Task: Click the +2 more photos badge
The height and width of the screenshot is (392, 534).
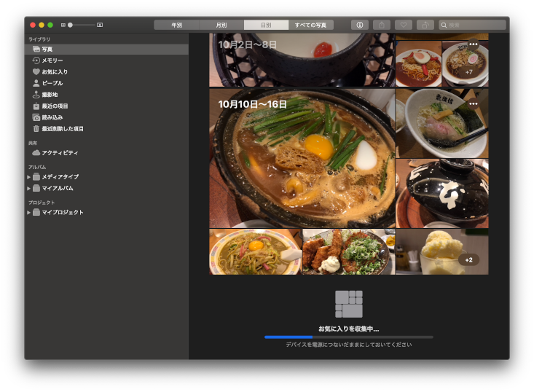Action: (x=469, y=260)
